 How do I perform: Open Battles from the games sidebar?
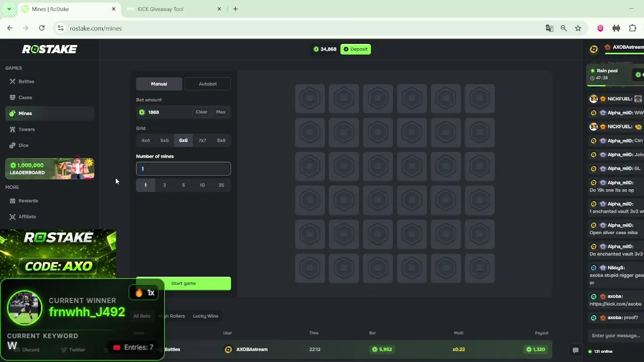click(x=26, y=81)
